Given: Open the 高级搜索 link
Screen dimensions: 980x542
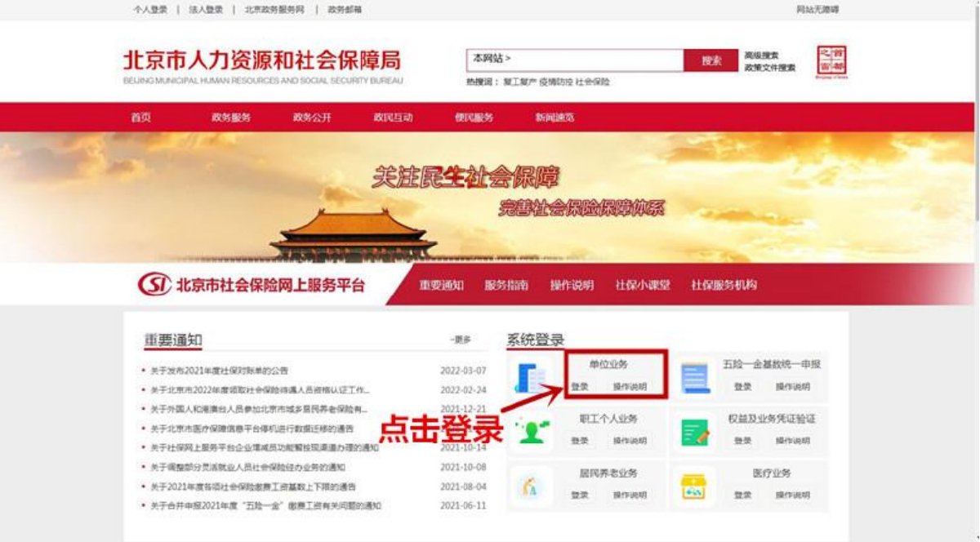Looking at the screenshot, I should 761,56.
